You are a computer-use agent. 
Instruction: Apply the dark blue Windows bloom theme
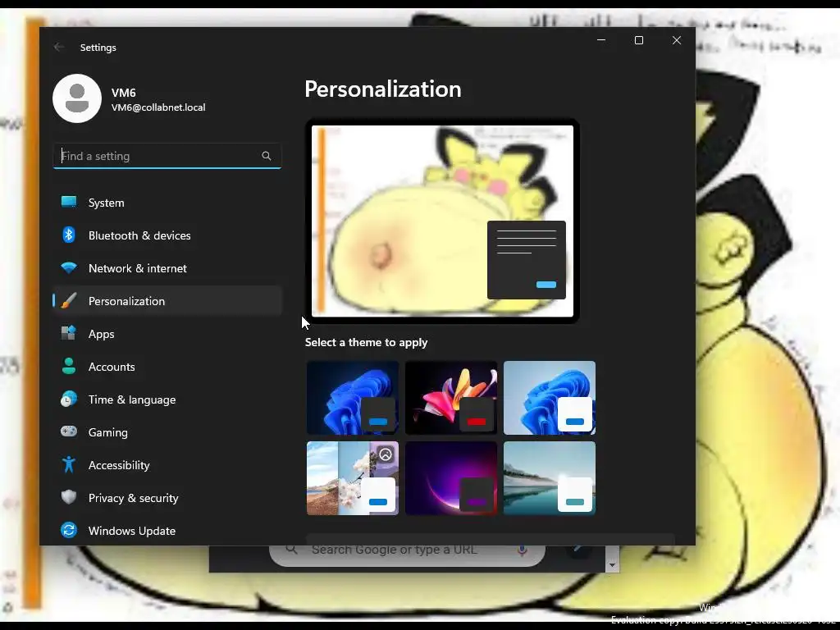click(353, 398)
